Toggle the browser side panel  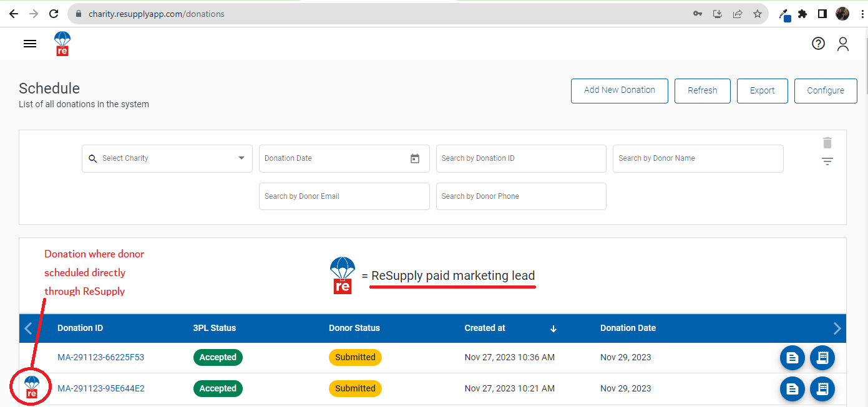click(822, 14)
